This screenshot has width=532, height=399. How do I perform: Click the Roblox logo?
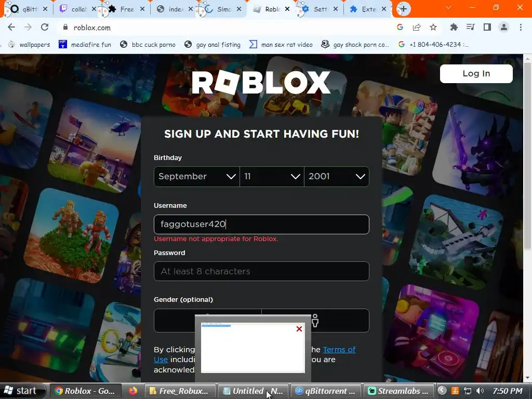(x=261, y=82)
